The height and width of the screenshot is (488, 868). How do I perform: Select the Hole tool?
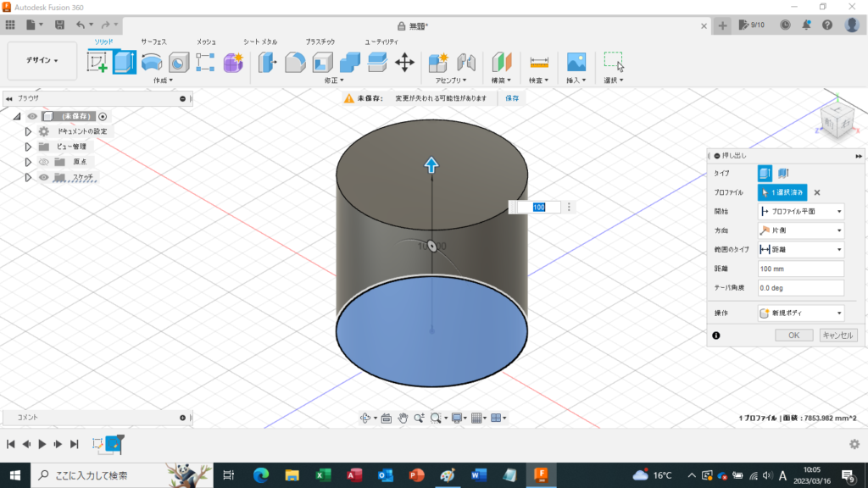(x=178, y=63)
